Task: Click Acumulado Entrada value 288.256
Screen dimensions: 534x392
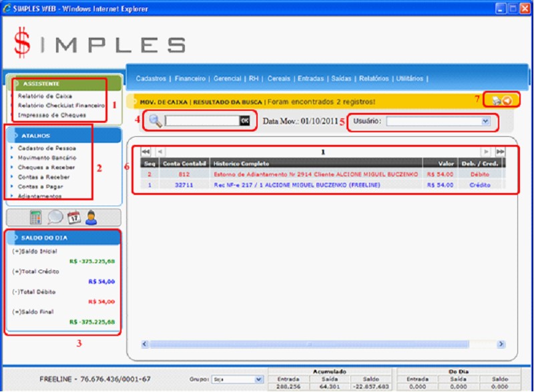Action: (288, 387)
